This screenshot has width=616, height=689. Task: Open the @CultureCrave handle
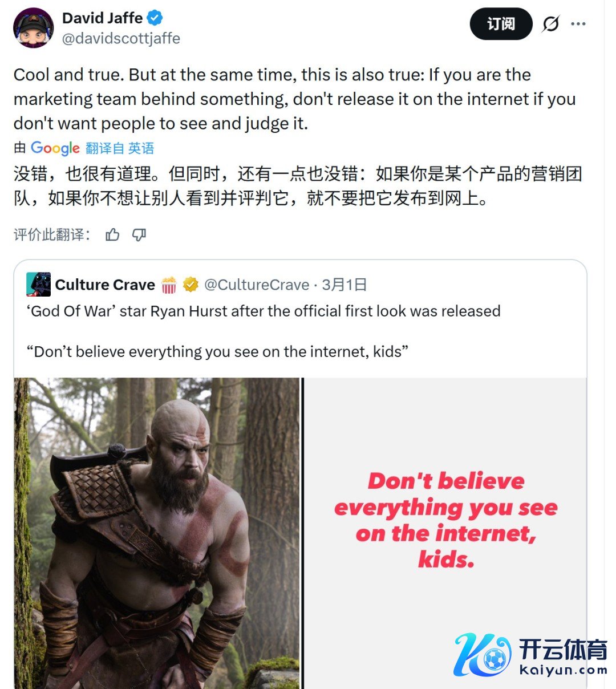click(x=257, y=285)
